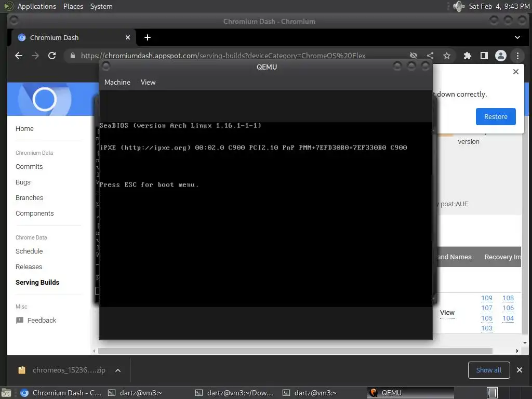The width and height of the screenshot is (532, 399).
Task: Open version 109 link
Action: coord(486,298)
